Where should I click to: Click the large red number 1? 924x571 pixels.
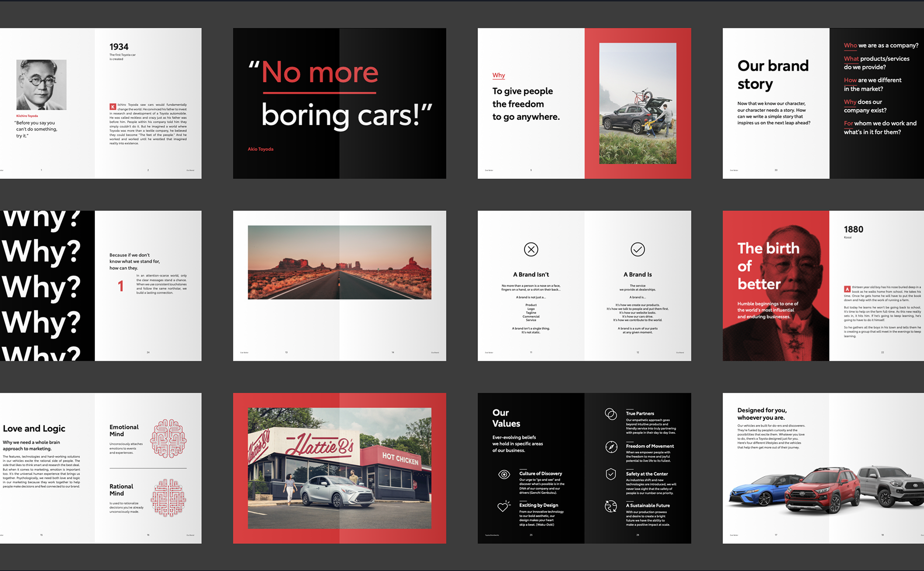coord(121,286)
